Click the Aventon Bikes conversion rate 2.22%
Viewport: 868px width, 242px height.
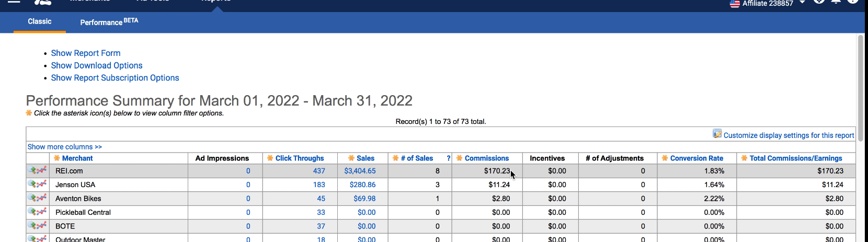point(714,199)
